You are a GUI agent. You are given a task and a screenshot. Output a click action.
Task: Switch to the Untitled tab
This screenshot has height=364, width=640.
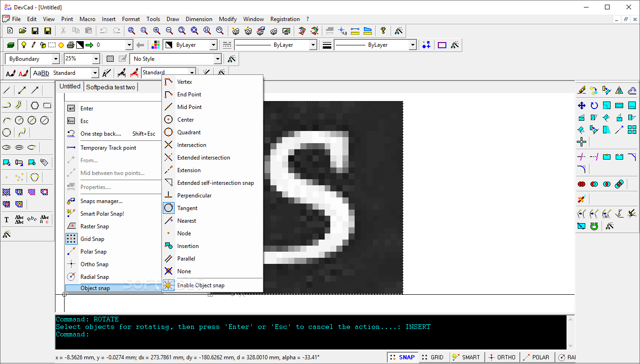70,86
